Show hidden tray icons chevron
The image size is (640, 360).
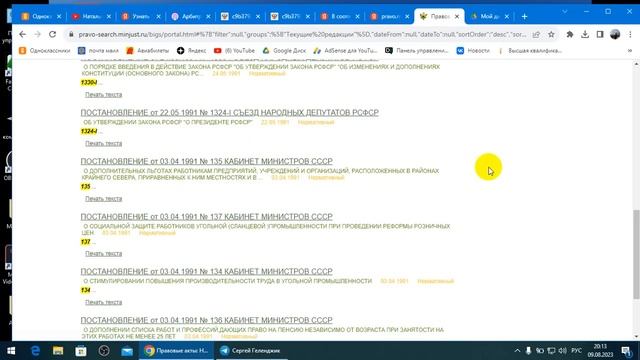[517, 351]
